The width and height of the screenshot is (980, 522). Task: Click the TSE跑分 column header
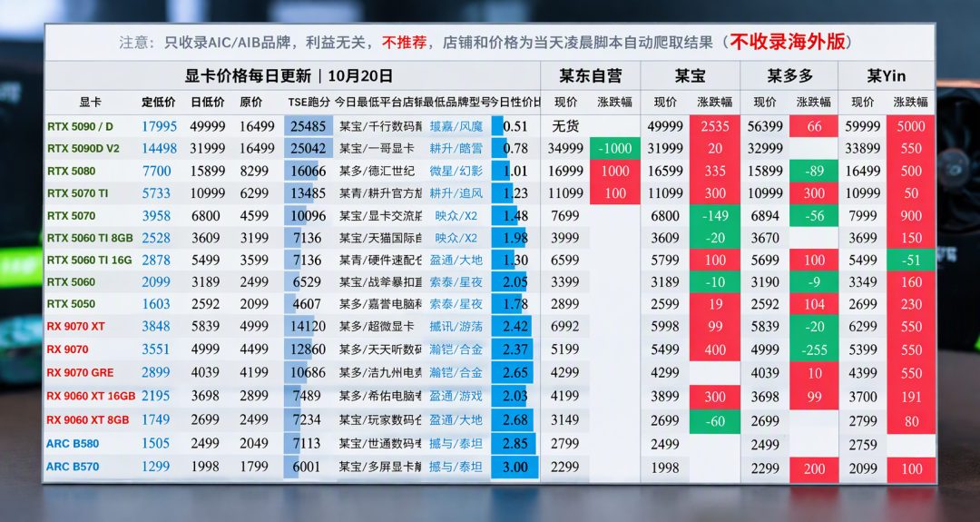click(x=309, y=102)
